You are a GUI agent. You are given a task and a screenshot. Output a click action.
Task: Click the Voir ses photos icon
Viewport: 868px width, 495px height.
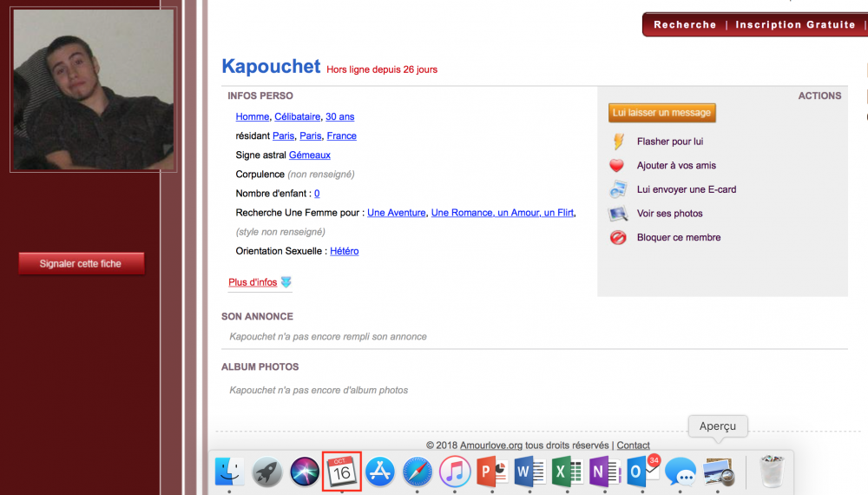coord(618,214)
